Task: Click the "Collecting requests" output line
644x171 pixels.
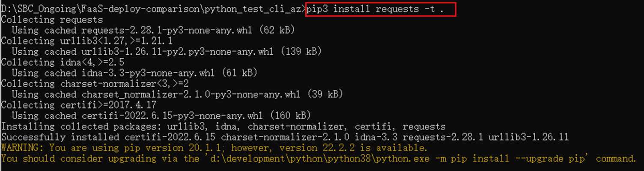Action: coord(52,20)
